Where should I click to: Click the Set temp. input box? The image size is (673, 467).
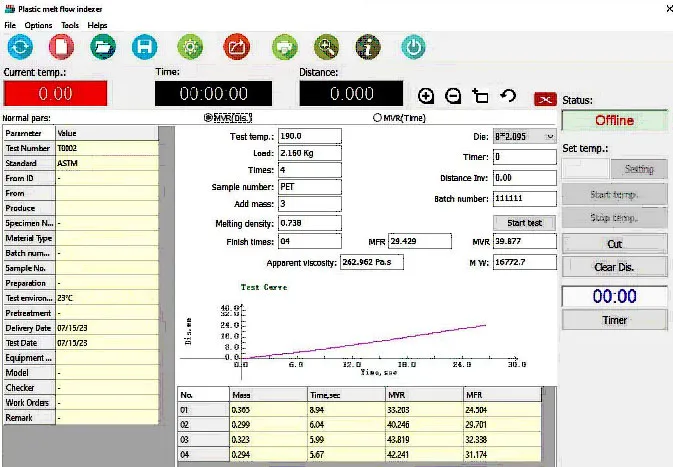pos(585,169)
